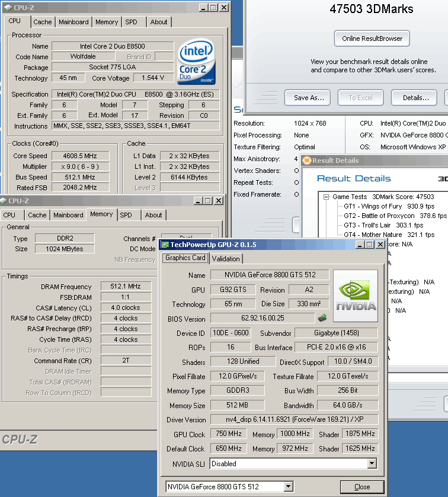Click the Online ResultBrowser button
Image resolution: width=448 pixels, height=497 pixels.
(372, 39)
